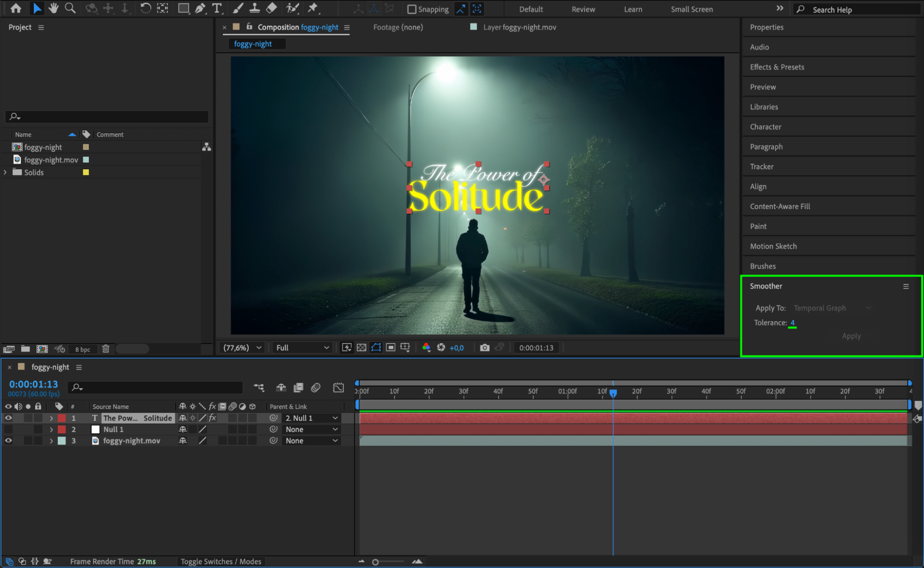Hide the foggy-night.mov layer
This screenshot has height=568, width=924.
(x=8, y=441)
